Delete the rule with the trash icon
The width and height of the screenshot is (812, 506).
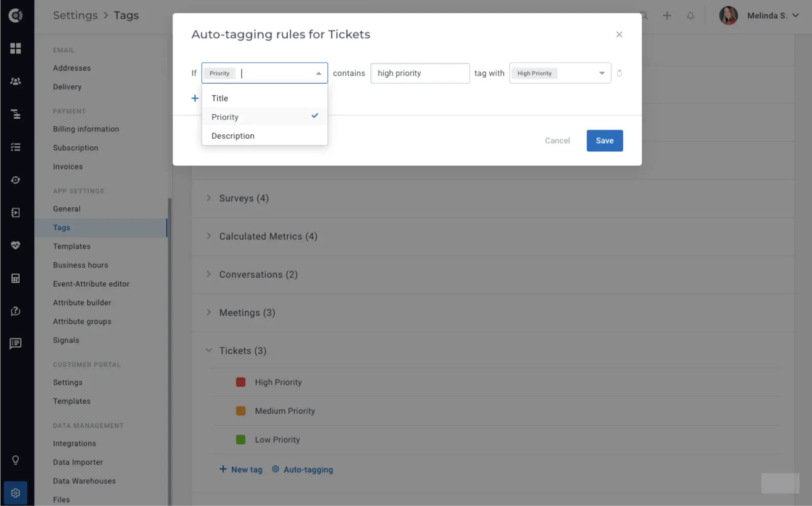pos(619,73)
